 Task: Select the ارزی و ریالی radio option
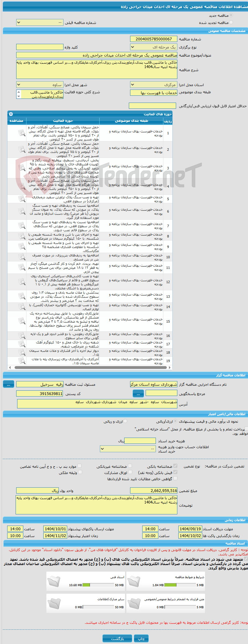[x=125, y=421]
